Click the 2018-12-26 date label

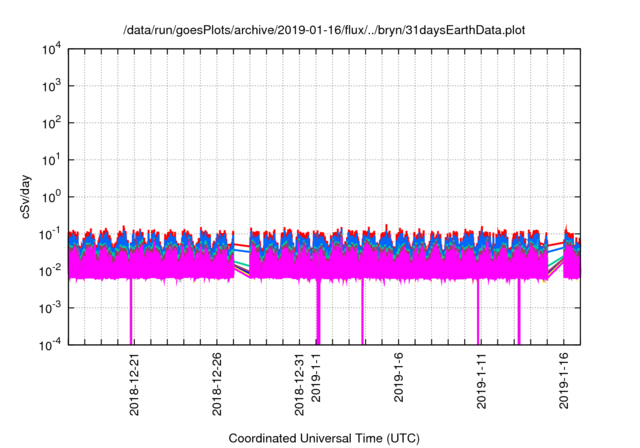217,384
